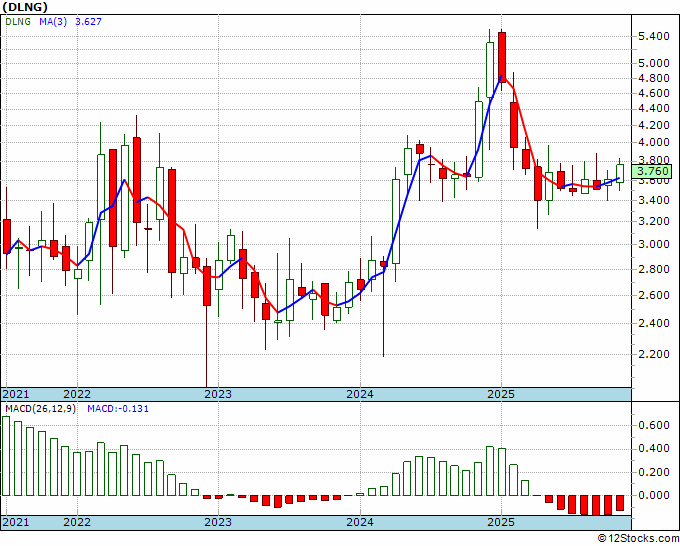Viewport: 680px width, 546px height.
Task: Click the 3.000 price axis label
Action: pos(654,244)
